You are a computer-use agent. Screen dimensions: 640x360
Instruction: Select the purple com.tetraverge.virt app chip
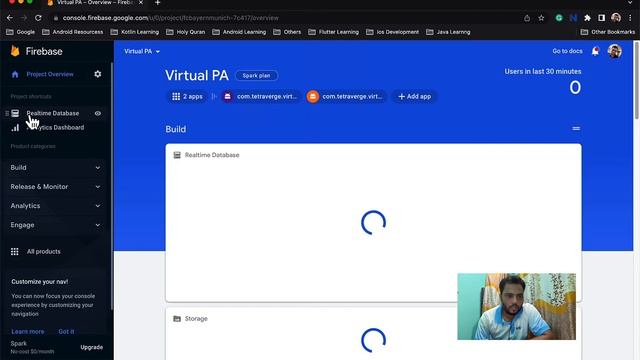coord(261,96)
